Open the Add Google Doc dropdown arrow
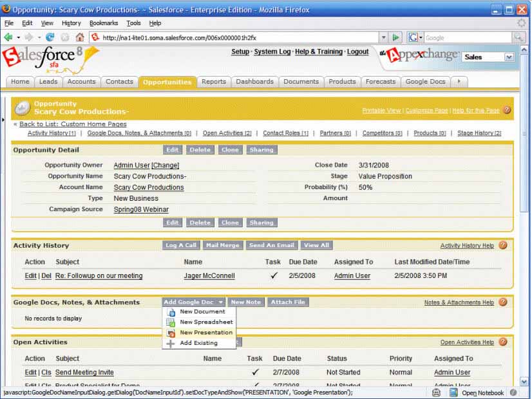The height and width of the screenshot is (399, 532). coord(221,302)
